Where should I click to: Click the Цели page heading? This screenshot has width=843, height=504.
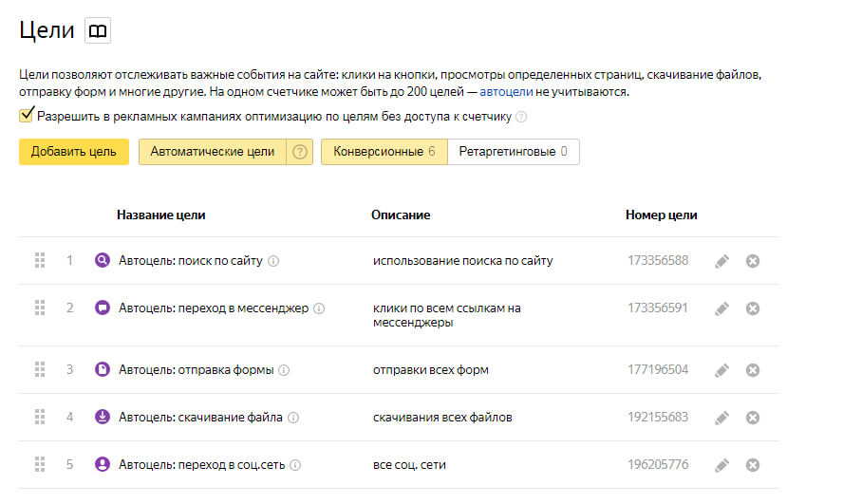click(x=47, y=30)
